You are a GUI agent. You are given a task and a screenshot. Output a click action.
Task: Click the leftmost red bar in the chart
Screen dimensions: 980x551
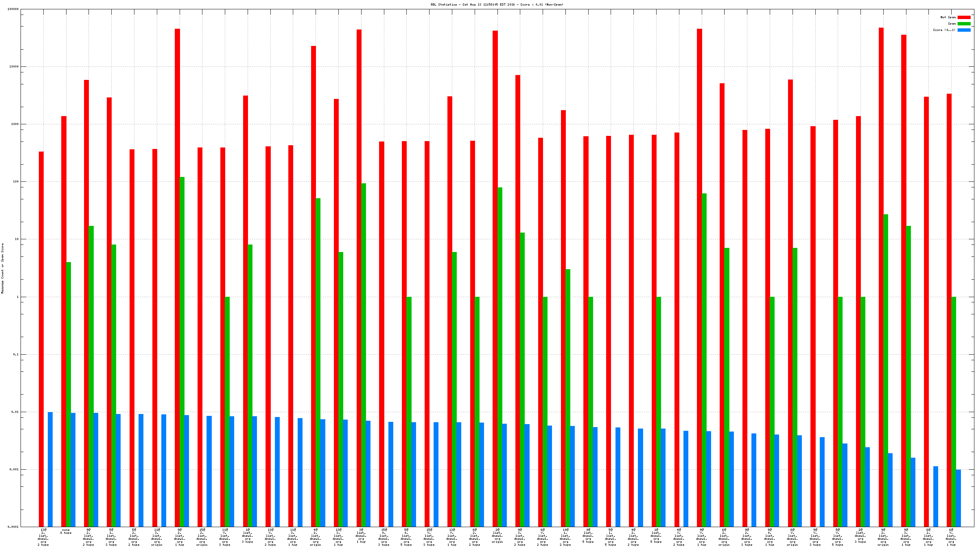41,339
